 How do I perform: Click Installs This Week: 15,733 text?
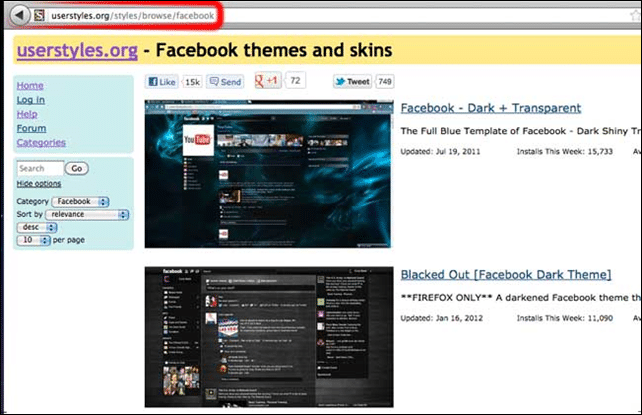coord(565,151)
